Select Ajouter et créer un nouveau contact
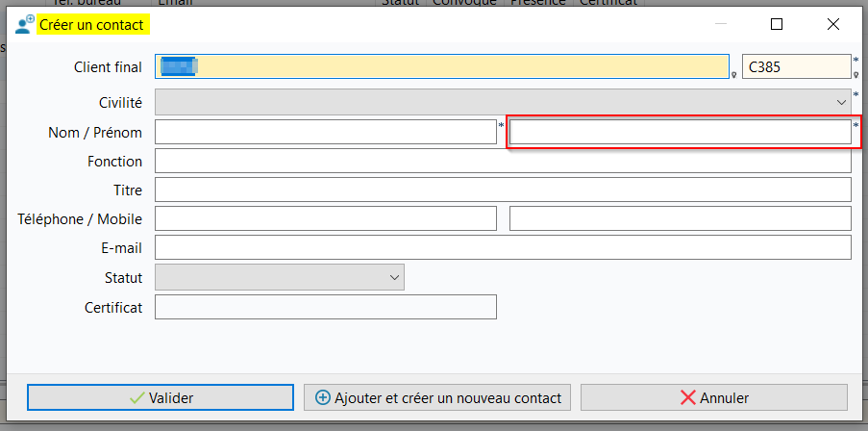Image resolution: width=868 pixels, height=431 pixels. 437,397
